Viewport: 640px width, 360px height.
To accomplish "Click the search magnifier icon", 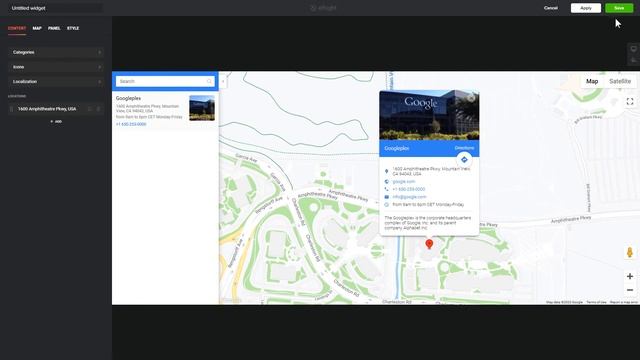I will pyautogui.click(x=209, y=81).
